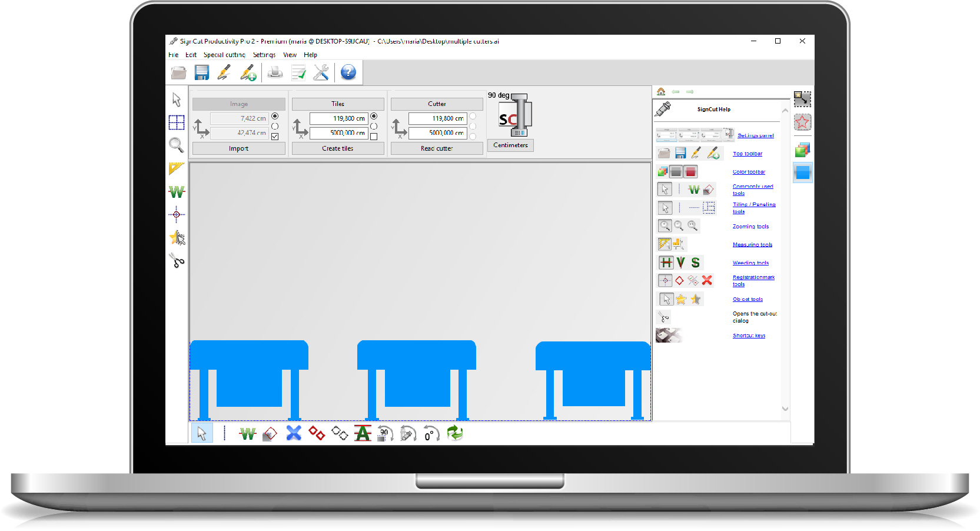Image resolution: width=980 pixels, height=531 pixels.
Task: Open the Weeding tools help link
Action: point(750,263)
